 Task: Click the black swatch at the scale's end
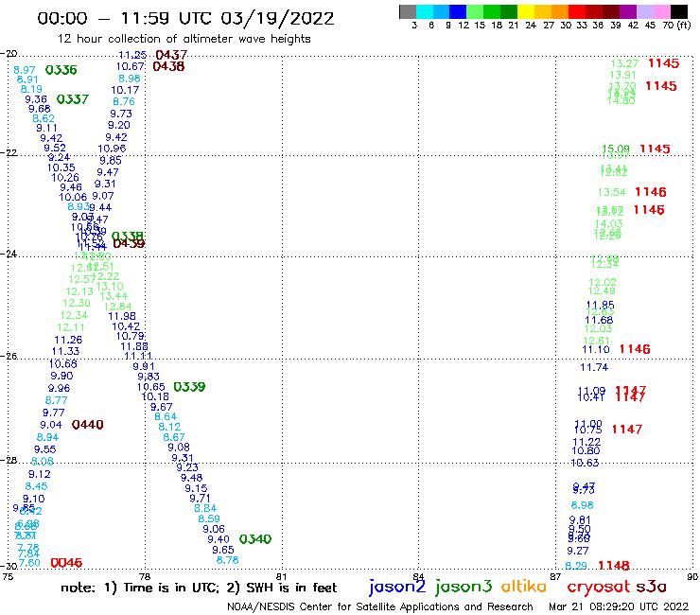coord(678,11)
